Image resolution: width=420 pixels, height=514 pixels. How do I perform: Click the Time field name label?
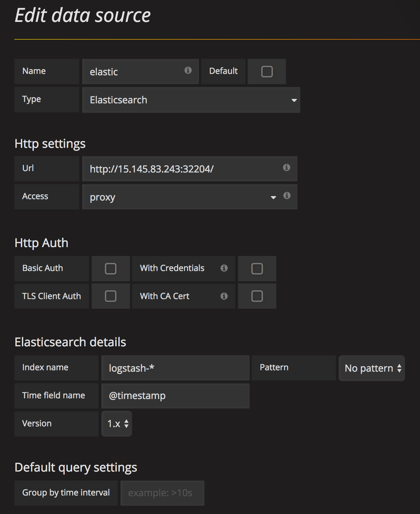pyautogui.click(x=54, y=395)
